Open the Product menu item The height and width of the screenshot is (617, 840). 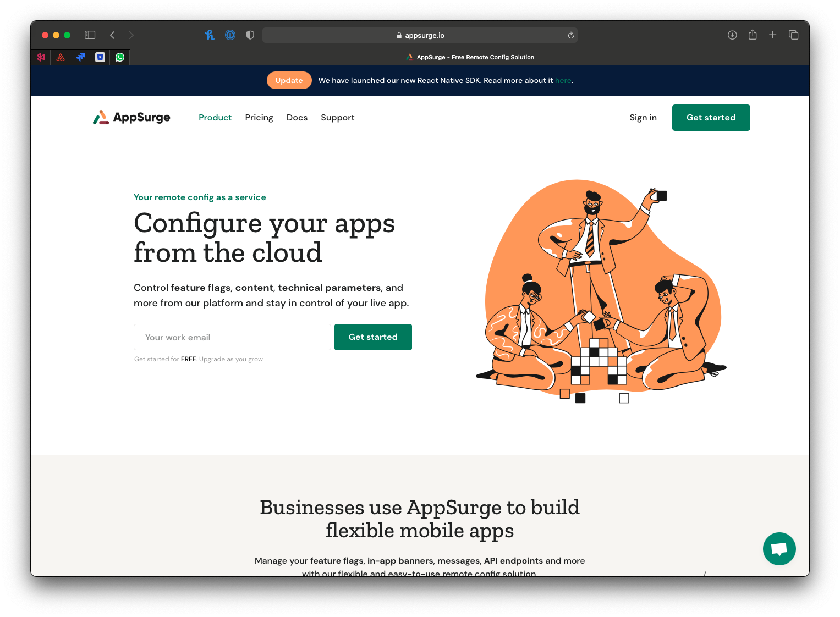point(215,118)
